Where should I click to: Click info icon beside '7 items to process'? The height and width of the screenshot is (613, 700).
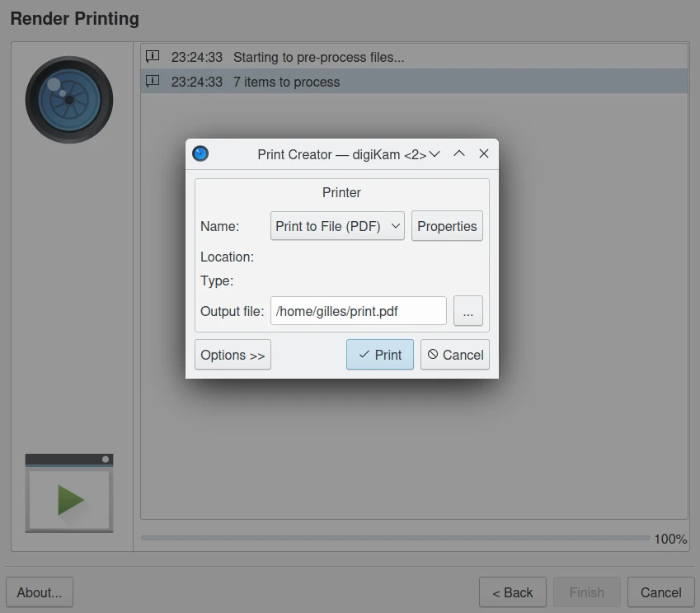pos(153,82)
